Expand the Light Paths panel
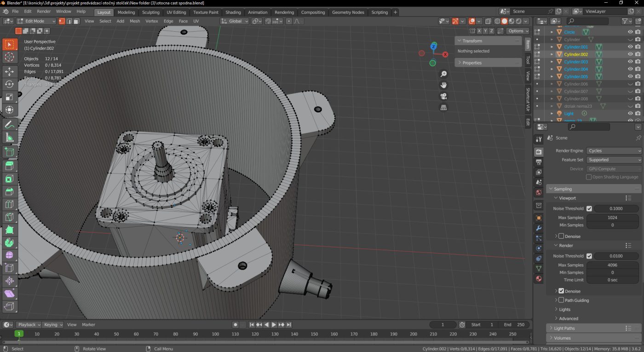The width and height of the screenshot is (644, 352). tap(564, 329)
